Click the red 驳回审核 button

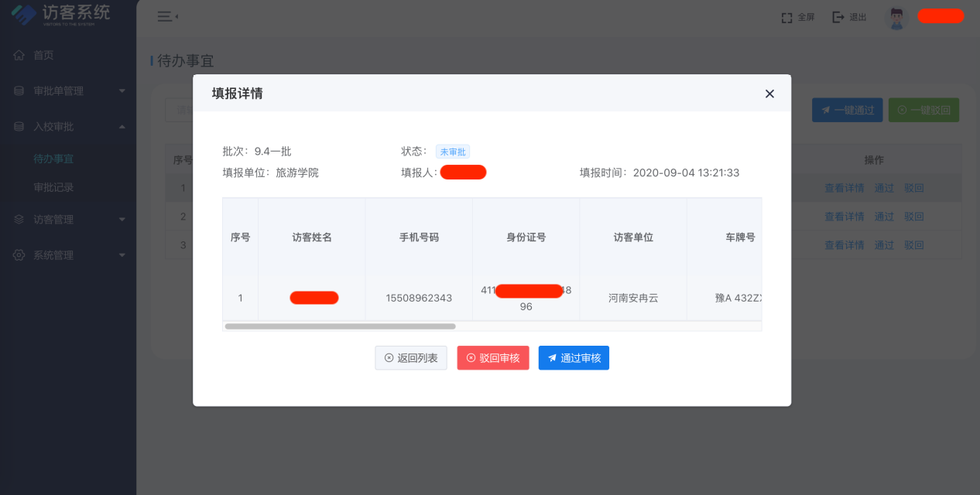coord(493,358)
